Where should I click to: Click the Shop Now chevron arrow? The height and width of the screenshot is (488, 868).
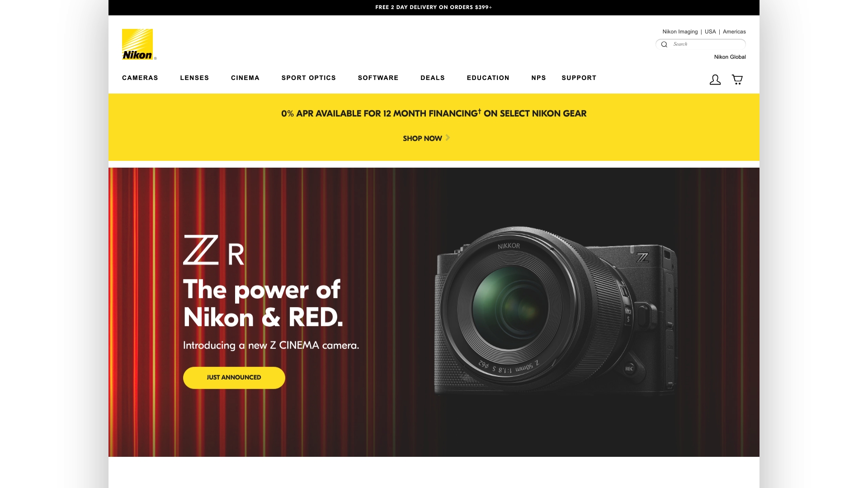pyautogui.click(x=448, y=138)
